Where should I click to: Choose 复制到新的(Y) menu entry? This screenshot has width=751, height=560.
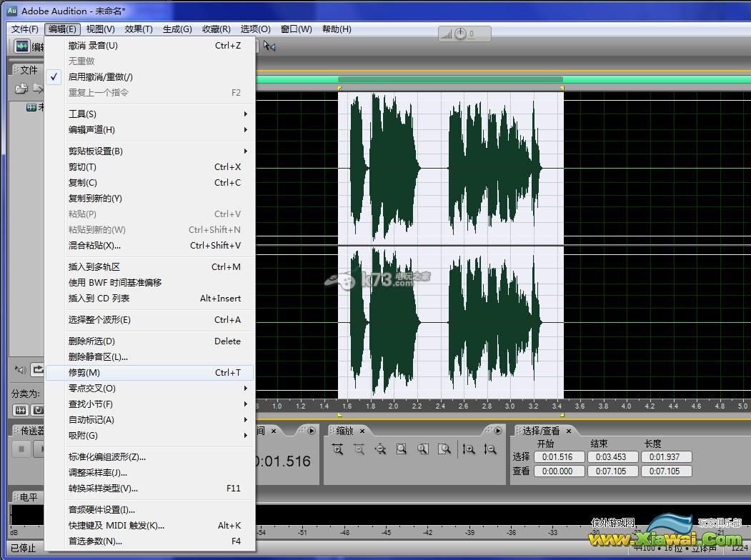tap(149, 199)
